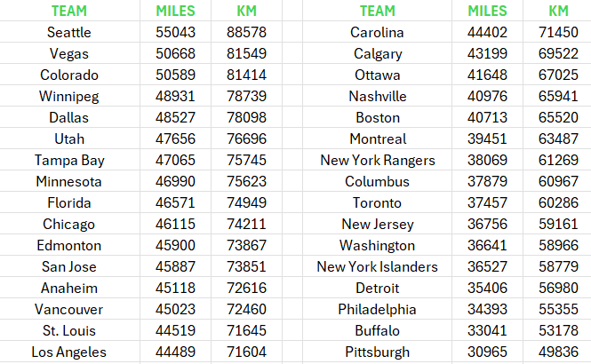Select the Carolina team cell
591x364 pixels.
378,32
